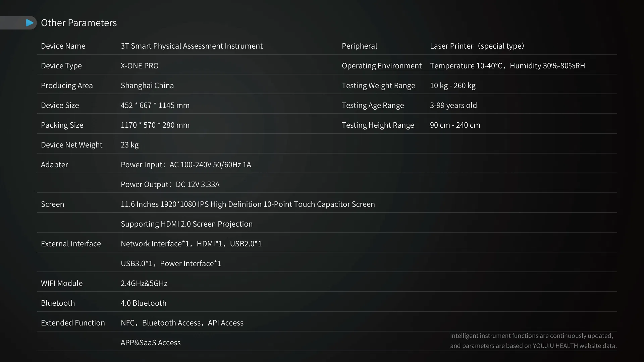Select the Other Parameters heading
Image resolution: width=644 pixels, height=362 pixels.
(x=79, y=23)
